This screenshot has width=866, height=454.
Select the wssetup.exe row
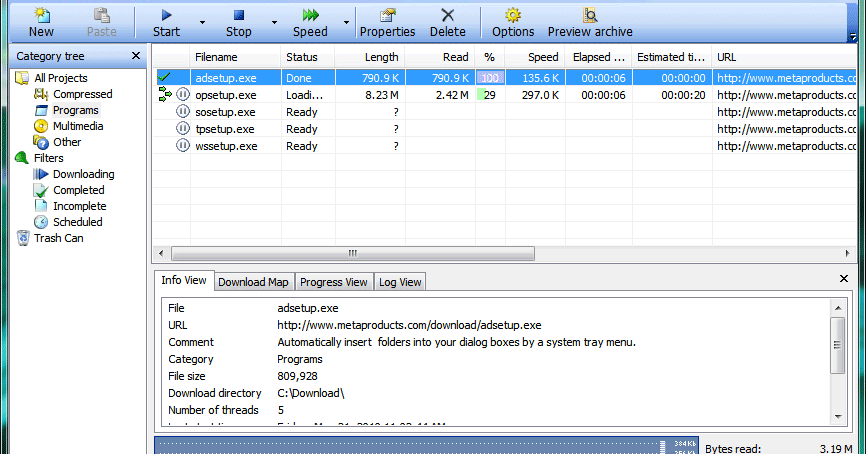(x=504, y=146)
